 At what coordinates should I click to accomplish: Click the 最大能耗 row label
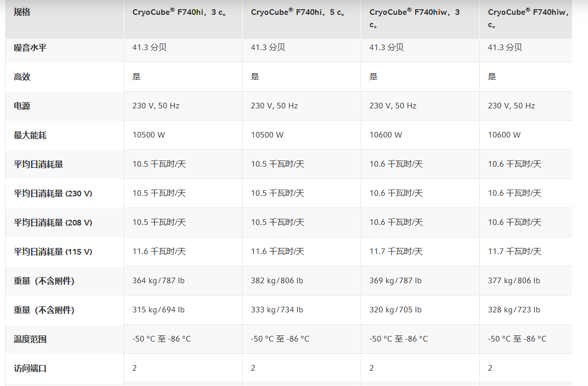click(30, 135)
